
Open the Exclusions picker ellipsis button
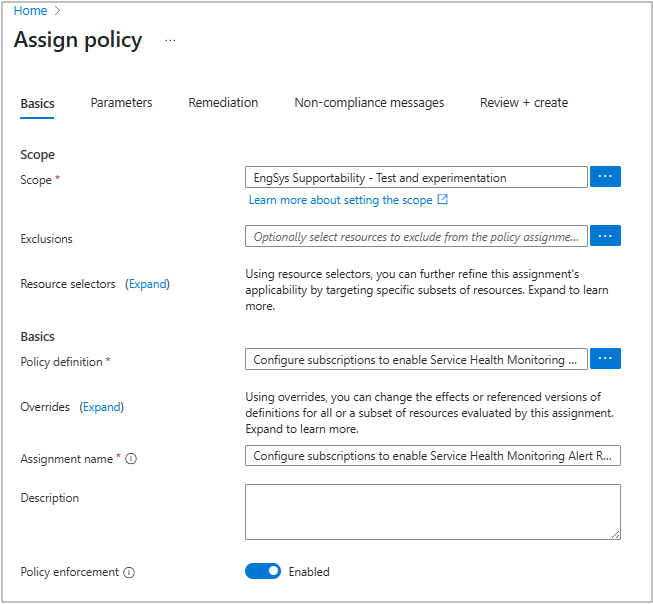tap(605, 236)
